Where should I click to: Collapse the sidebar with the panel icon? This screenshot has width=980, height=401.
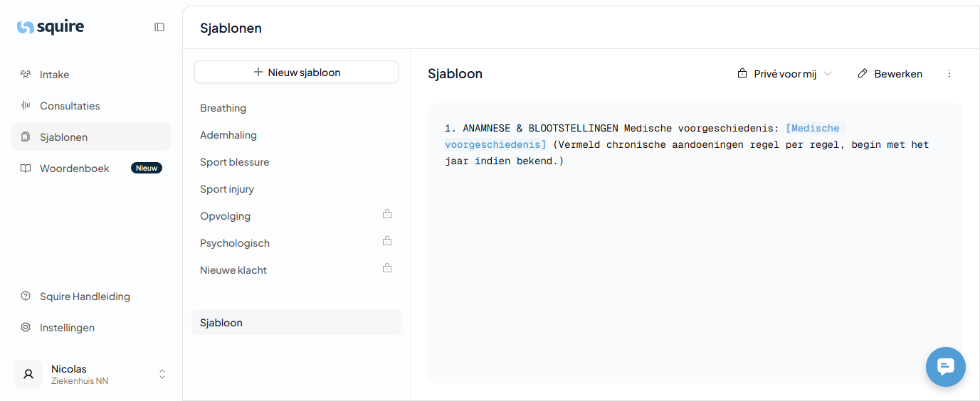[x=159, y=27]
